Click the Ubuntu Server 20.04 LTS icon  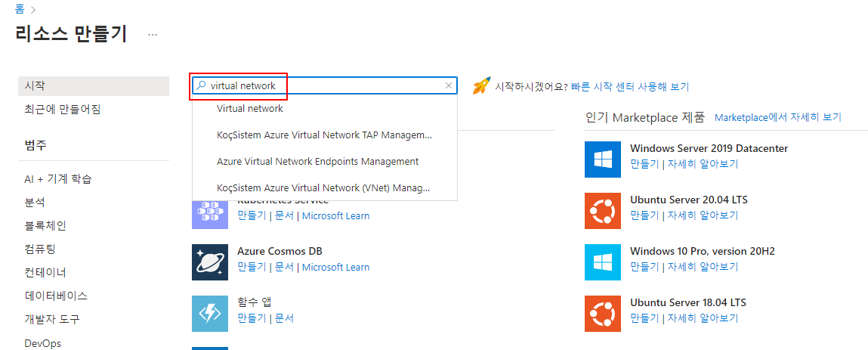pyautogui.click(x=602, y=210)
